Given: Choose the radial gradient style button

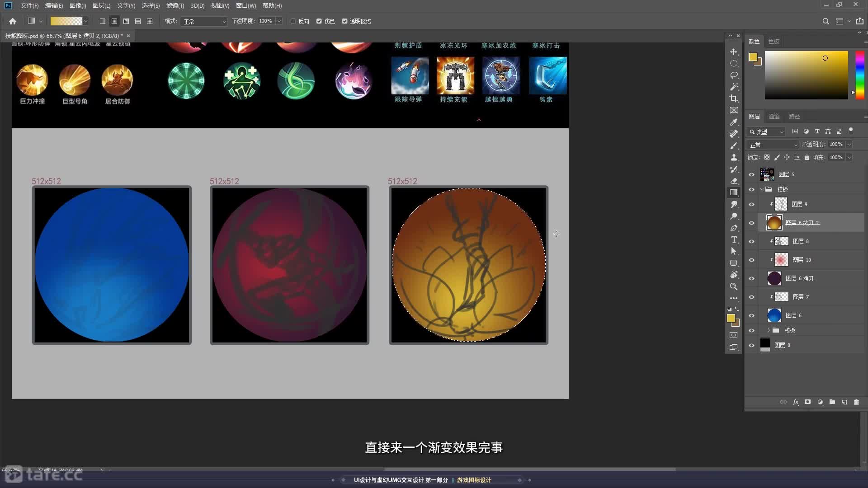Looking at the screenshot, I should click(114, 21).
